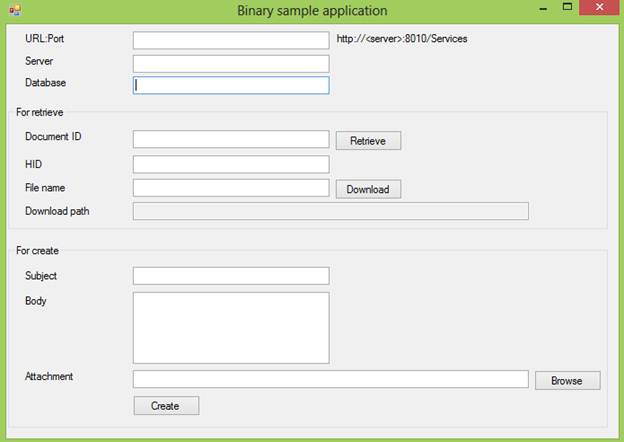Close the Binary sample application window
The height and width of the screenshot is (442, 624).
click(x=599, y=8)
